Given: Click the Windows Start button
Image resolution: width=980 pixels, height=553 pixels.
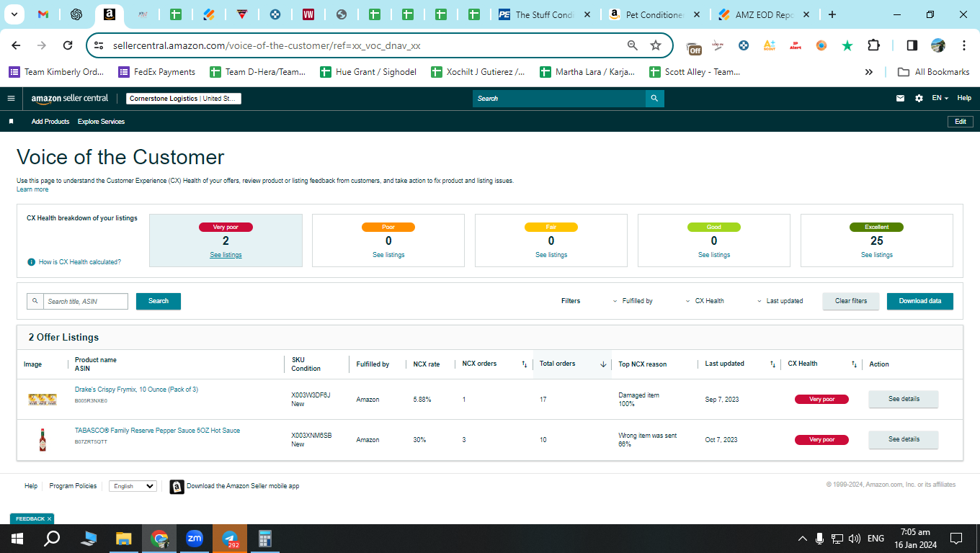Looking at the screenshot, I should (x=17, y=539).
